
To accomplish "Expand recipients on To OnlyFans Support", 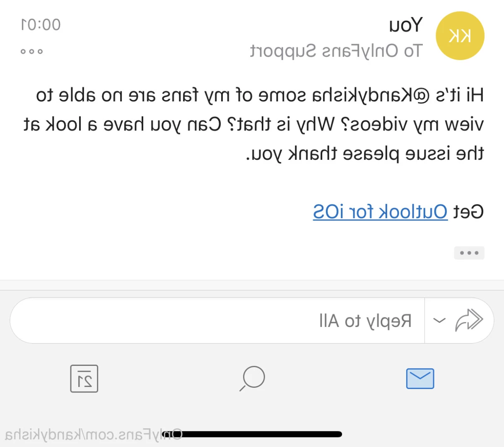I will click(x=336, y=51).
